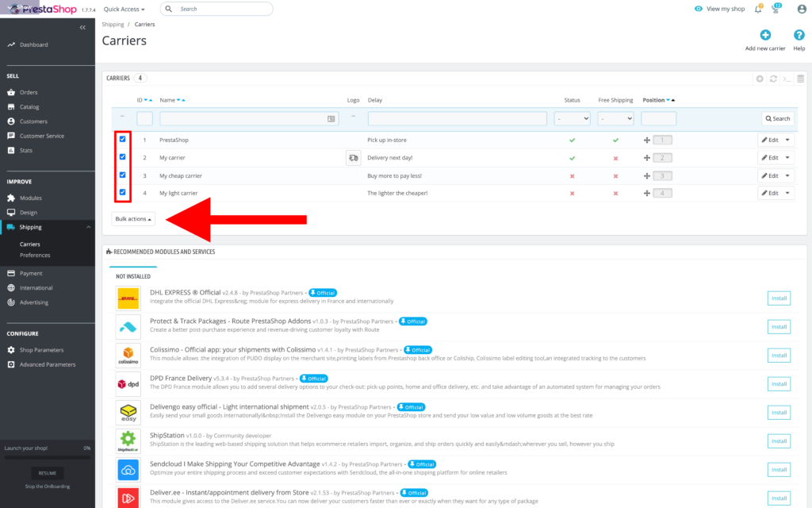This screenshot has width=812, height=508.
Task: Show SQL query terminal icon
Action: click(787, 79)
